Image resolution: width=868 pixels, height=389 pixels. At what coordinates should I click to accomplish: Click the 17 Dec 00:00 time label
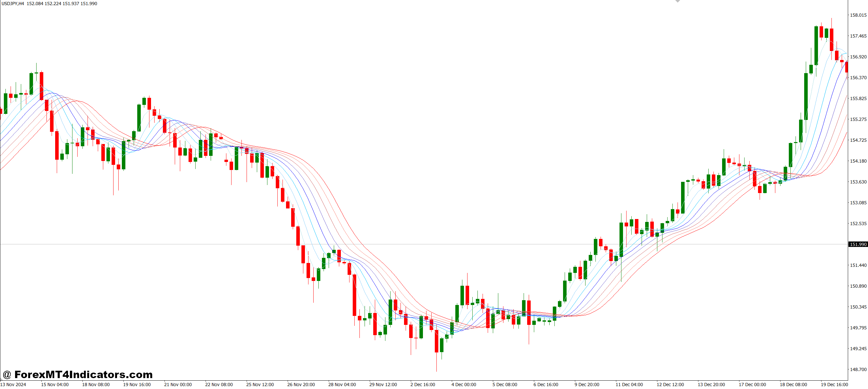(x=752, y=385)
